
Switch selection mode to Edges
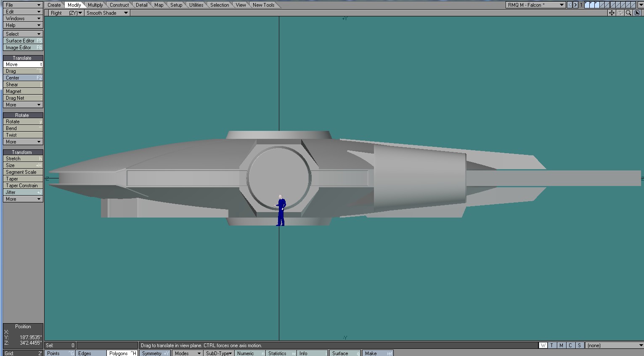tap(91, 353)
